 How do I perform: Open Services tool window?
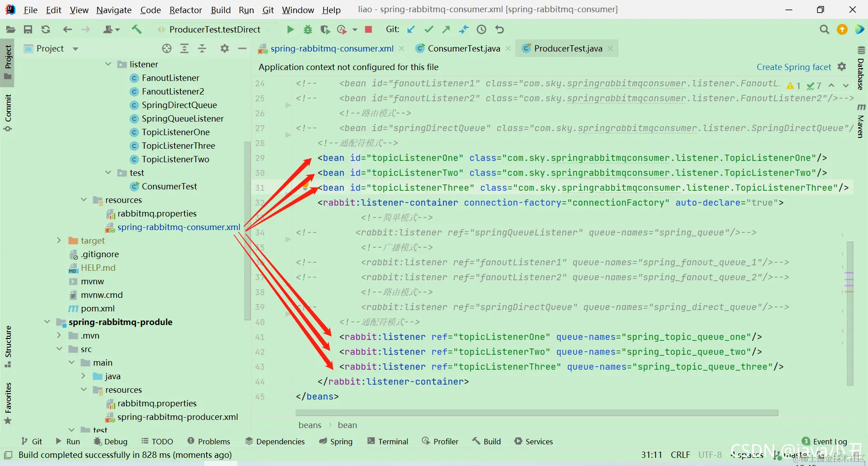533,441
